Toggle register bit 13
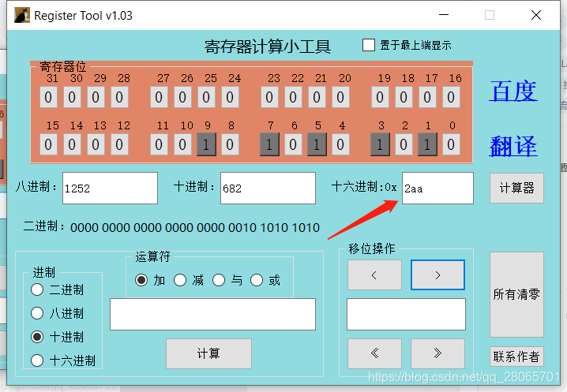 pyautogui.click(x=96, y=144)
